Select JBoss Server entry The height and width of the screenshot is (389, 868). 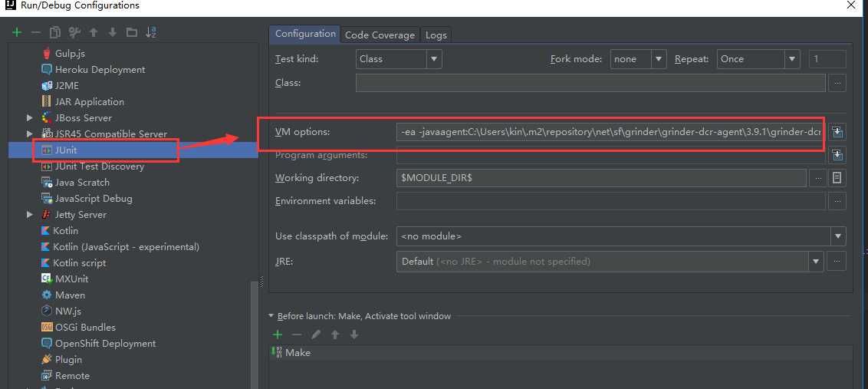83,117
